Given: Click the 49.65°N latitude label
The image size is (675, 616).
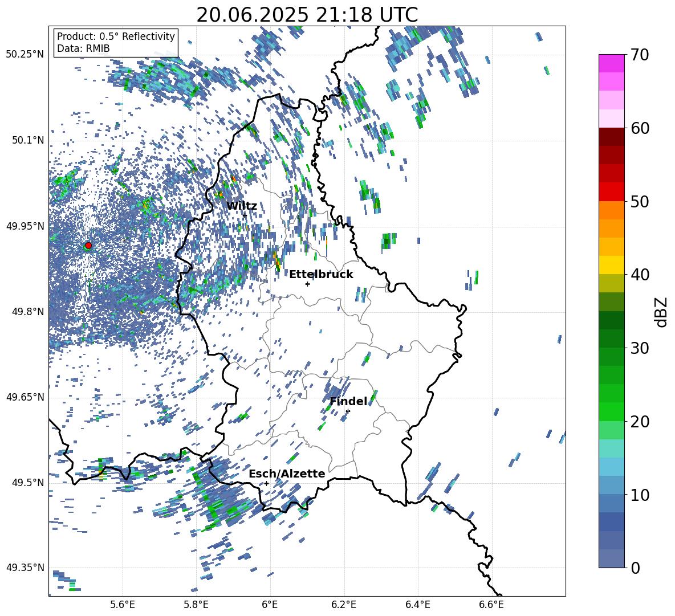Looking at the screenshot, I should click(x=25, y=397).
